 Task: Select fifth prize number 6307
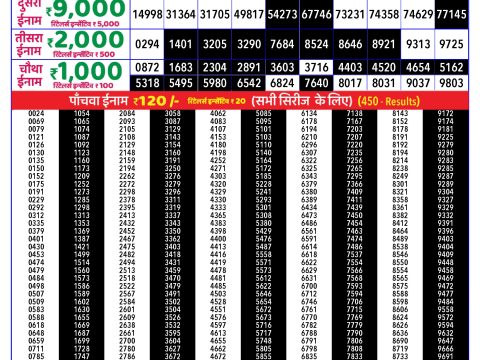pos(309,152)
